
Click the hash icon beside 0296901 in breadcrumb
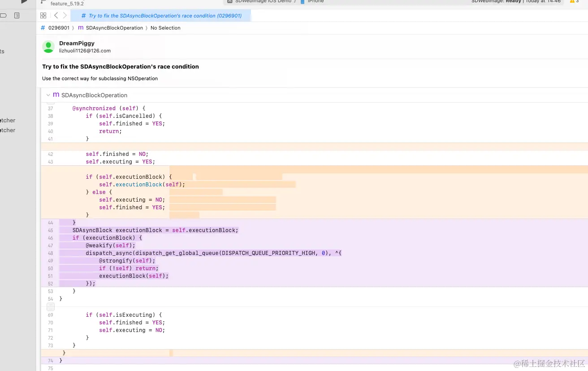pos(43,28)
